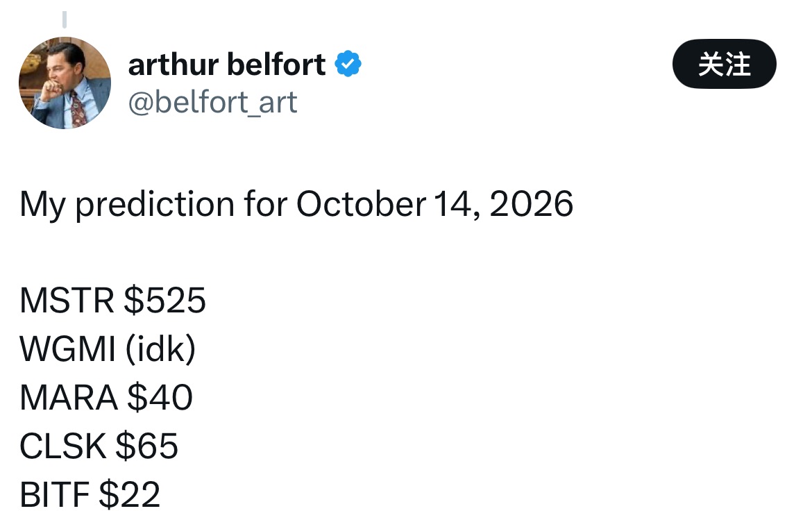Click the year 2026 in the tweet
The width and height of the screenshot is (812, 520).
[531, 203]
